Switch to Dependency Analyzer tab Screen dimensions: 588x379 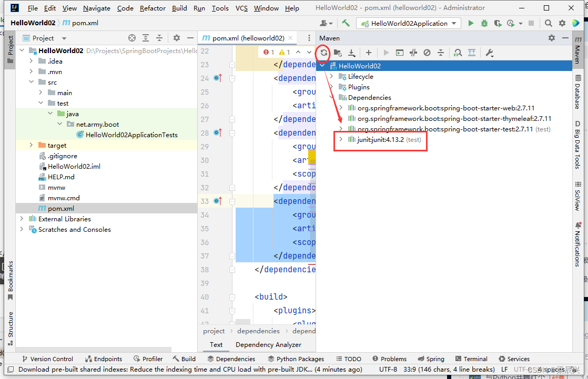tap(269, 344)
